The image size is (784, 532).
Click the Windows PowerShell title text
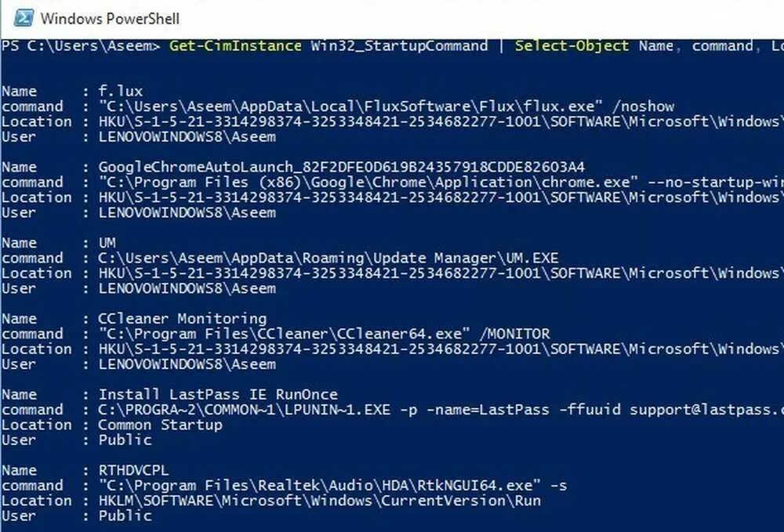point(110,19)
